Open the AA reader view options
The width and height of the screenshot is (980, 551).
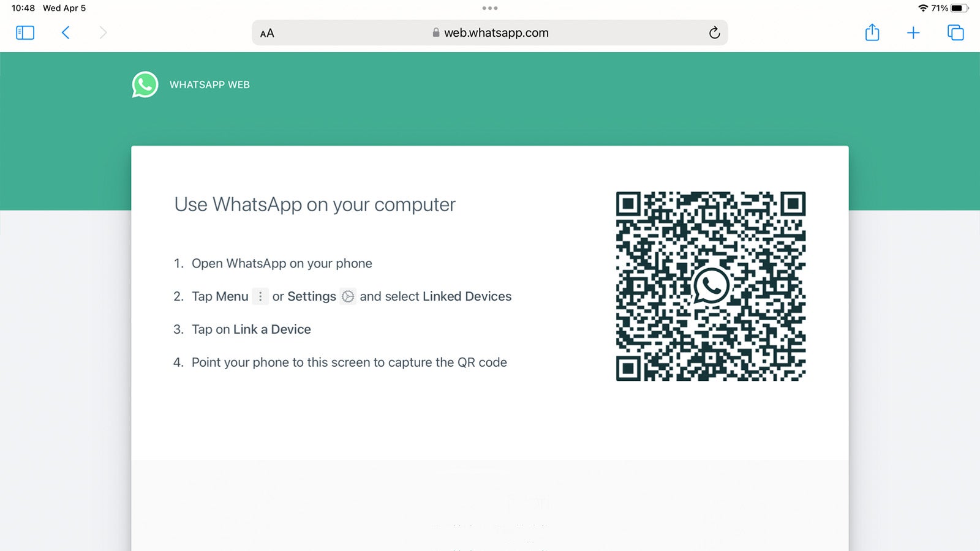(x=267, y=33)
